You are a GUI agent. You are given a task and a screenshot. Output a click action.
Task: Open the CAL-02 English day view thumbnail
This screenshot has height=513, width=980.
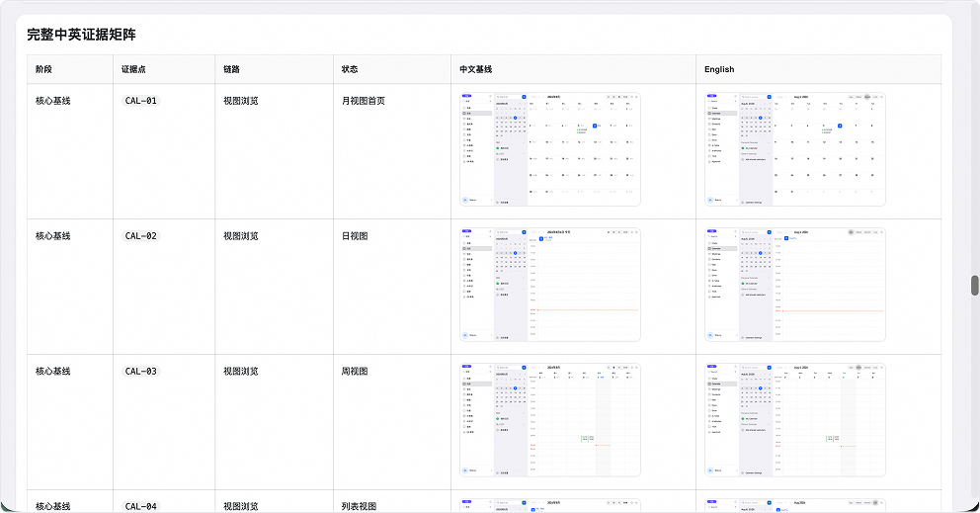pos(795,285)
